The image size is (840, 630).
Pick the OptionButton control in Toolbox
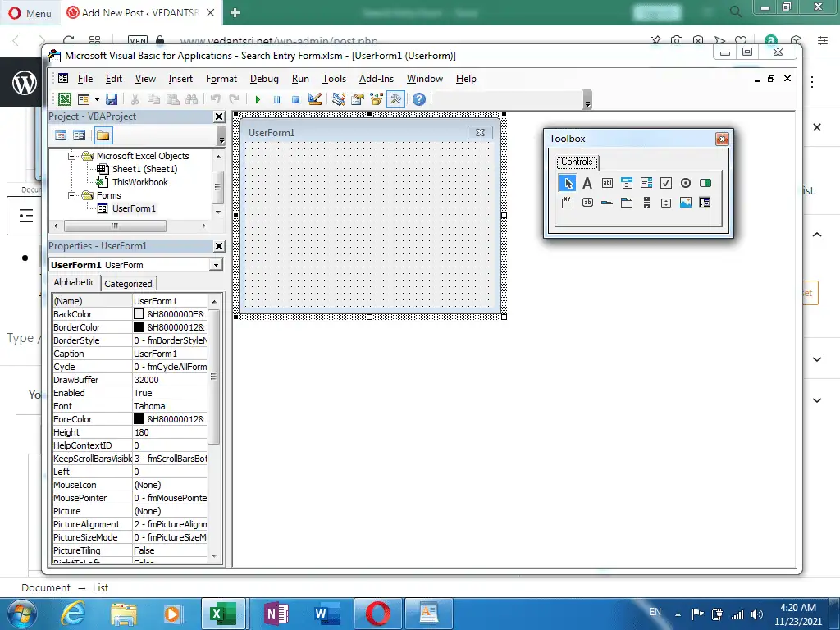click(x=686, y=183)
